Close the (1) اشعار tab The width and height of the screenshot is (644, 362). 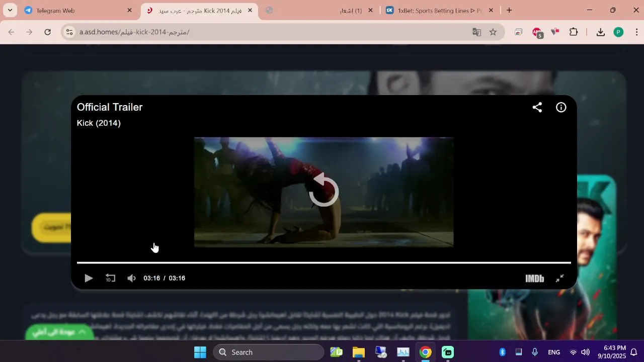point(371,10)
